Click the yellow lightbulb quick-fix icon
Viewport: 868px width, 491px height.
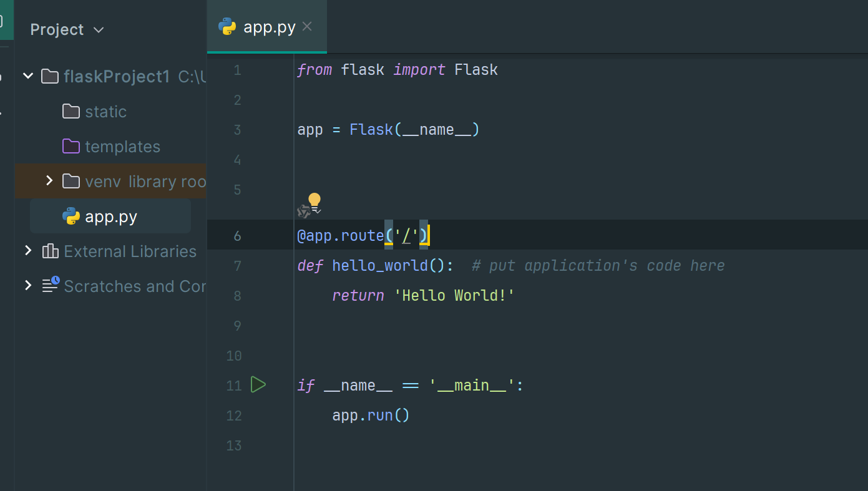315,201
